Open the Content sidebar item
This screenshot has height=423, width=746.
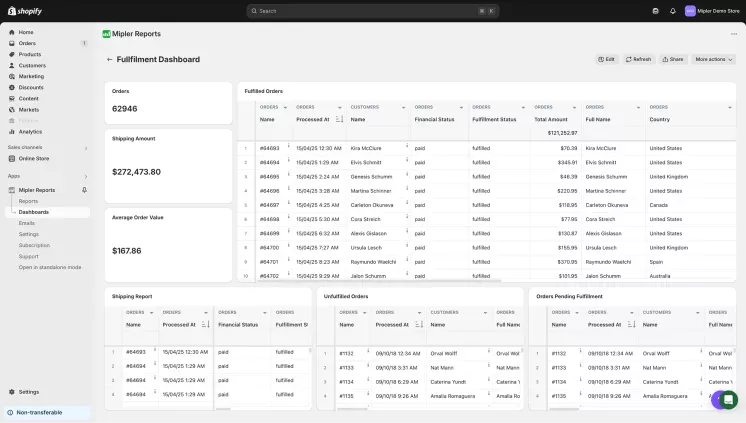tap(29, 98)
